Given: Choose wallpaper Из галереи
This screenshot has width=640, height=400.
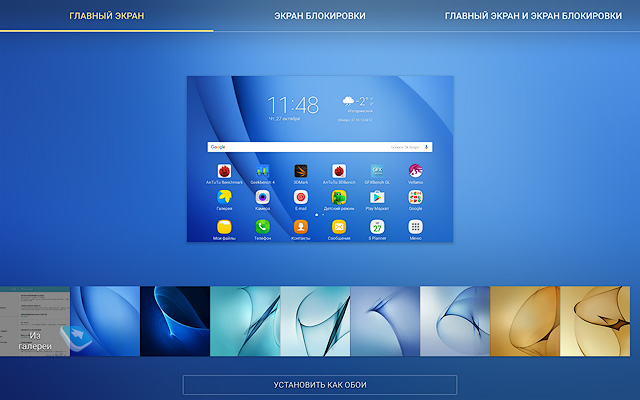Looking at the screenshot, I should point(35,321).
